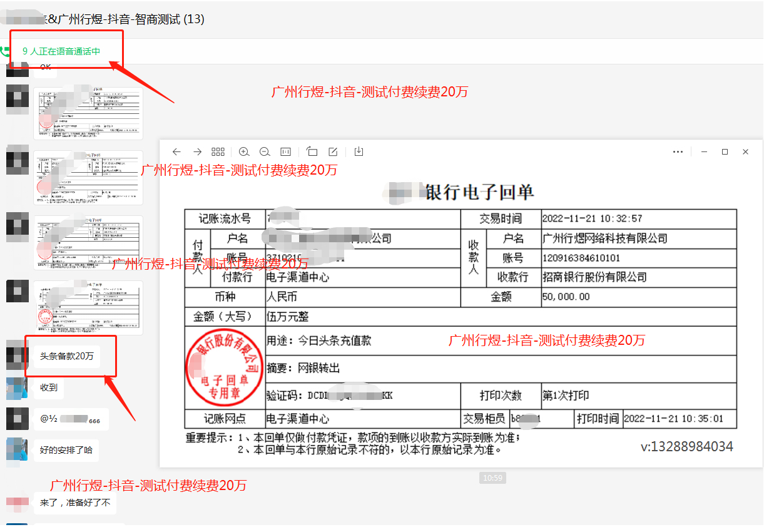Join the voice call from green banner
The width and height of the screenshot is (764, 532).
(x=61, y=51)
